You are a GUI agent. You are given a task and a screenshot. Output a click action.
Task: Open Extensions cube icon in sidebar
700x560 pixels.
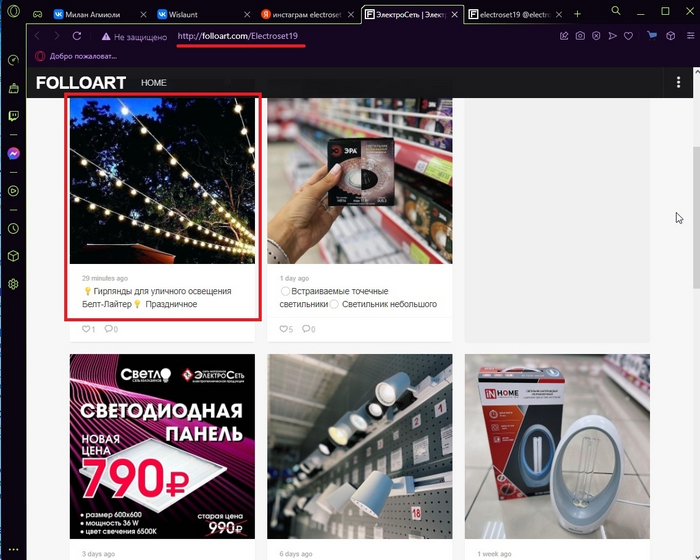[13, 256]
